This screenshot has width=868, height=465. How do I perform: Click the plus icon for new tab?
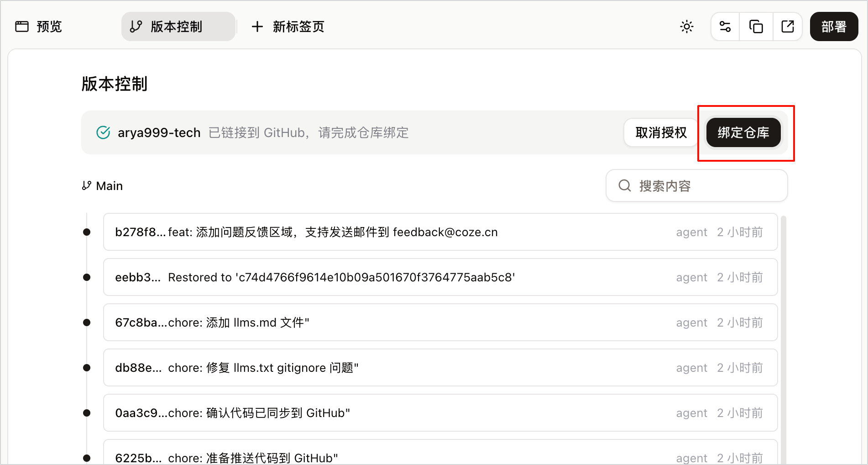257,26
